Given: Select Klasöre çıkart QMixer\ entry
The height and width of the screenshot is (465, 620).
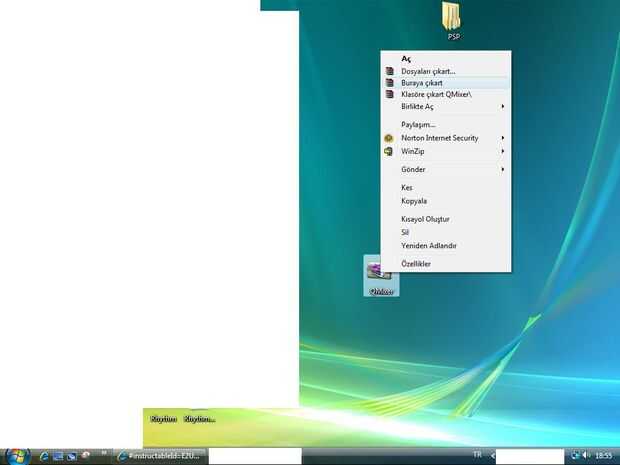Looking at the screenshot, I should 446,95.
